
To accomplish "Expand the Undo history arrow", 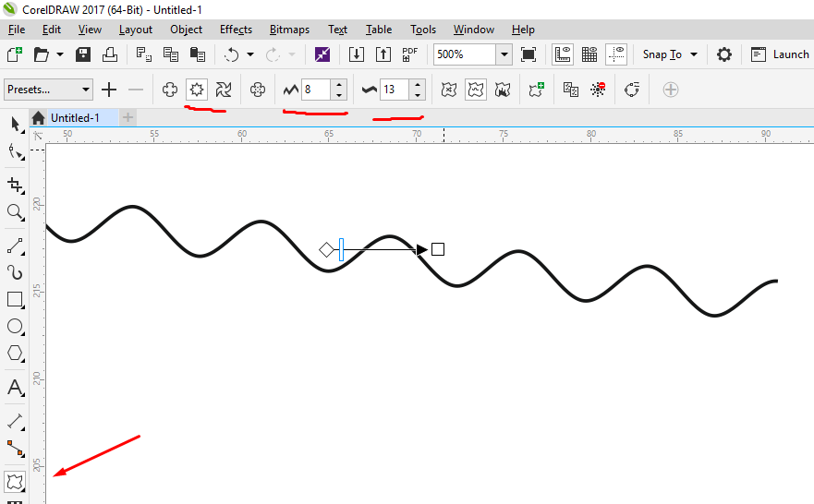I will (x=250, y=54).
